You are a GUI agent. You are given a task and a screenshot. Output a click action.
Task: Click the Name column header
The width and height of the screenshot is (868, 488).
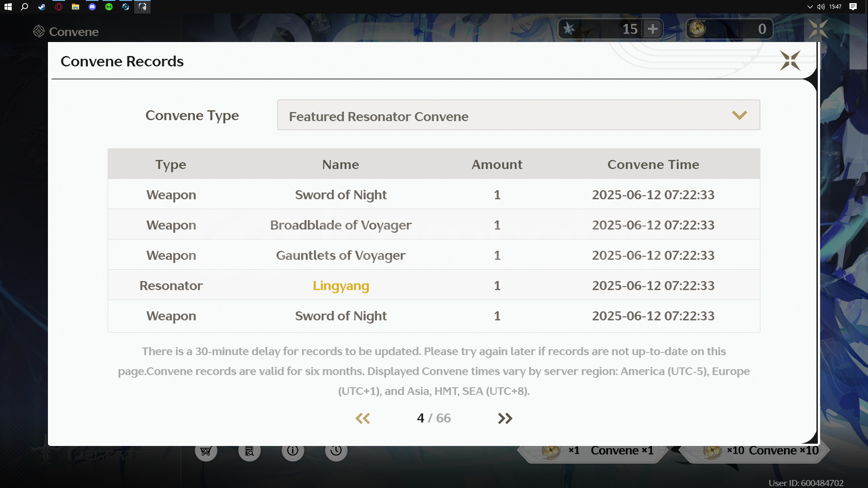[x=341, y=164]
